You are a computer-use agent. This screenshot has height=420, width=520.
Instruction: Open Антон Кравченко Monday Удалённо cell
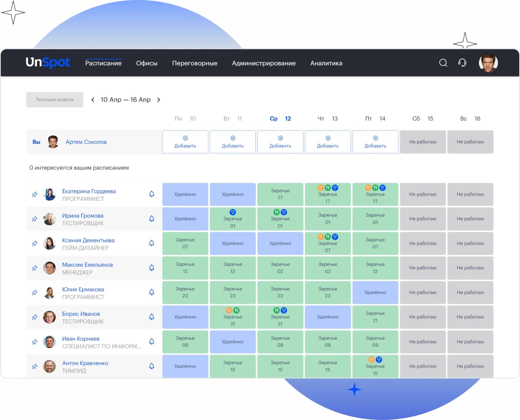point(185,366)
